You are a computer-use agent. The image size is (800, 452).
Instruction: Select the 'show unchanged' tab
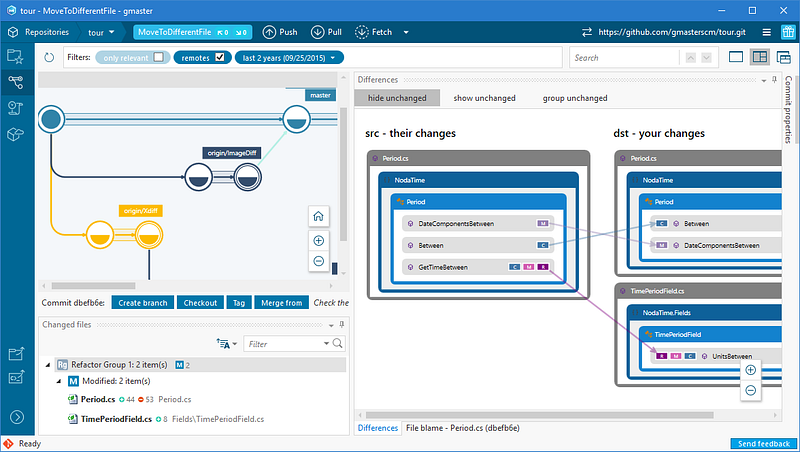(x=484, y=98)
